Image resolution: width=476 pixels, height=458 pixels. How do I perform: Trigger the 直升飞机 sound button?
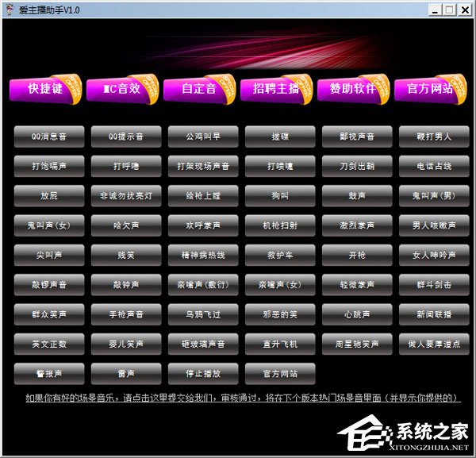point(280,344)
